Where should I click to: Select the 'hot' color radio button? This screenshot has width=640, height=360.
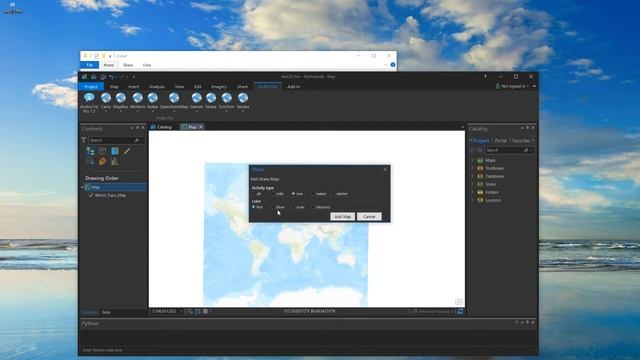(x=253, y=207)
